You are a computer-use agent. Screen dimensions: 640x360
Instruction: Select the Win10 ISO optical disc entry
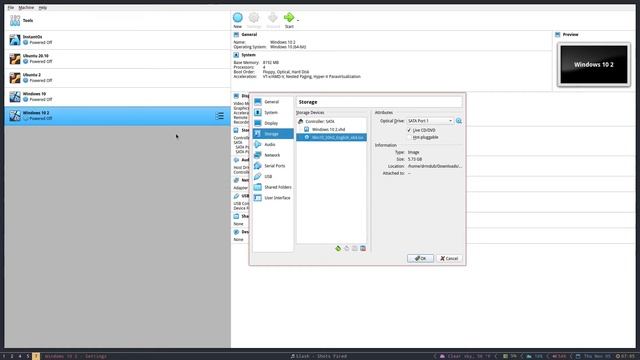pyautogui.click(x=331, y=137)
